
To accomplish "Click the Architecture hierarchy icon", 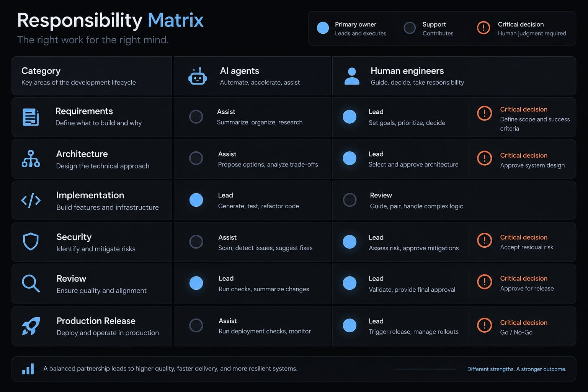I will [x=31, y=159].
